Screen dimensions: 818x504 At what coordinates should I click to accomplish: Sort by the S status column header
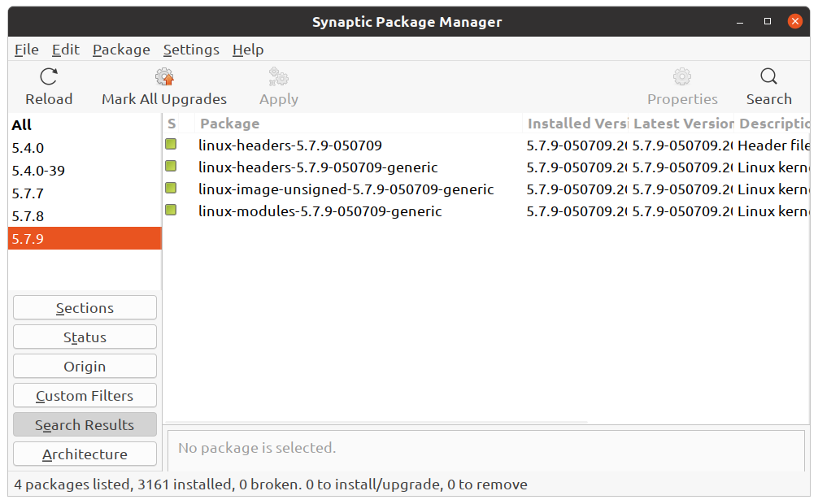(x=172, y=124)
